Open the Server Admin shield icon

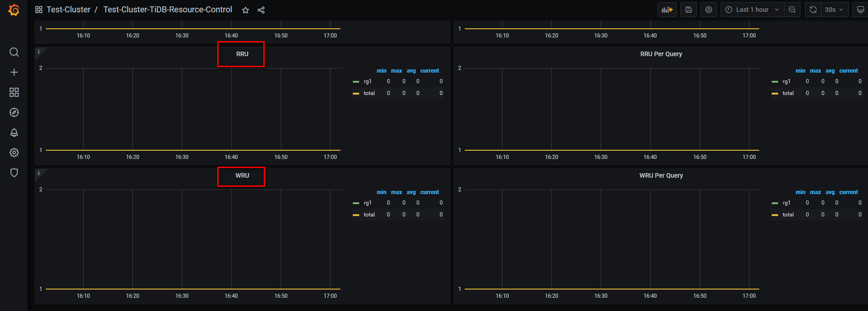tap(14, 173)
